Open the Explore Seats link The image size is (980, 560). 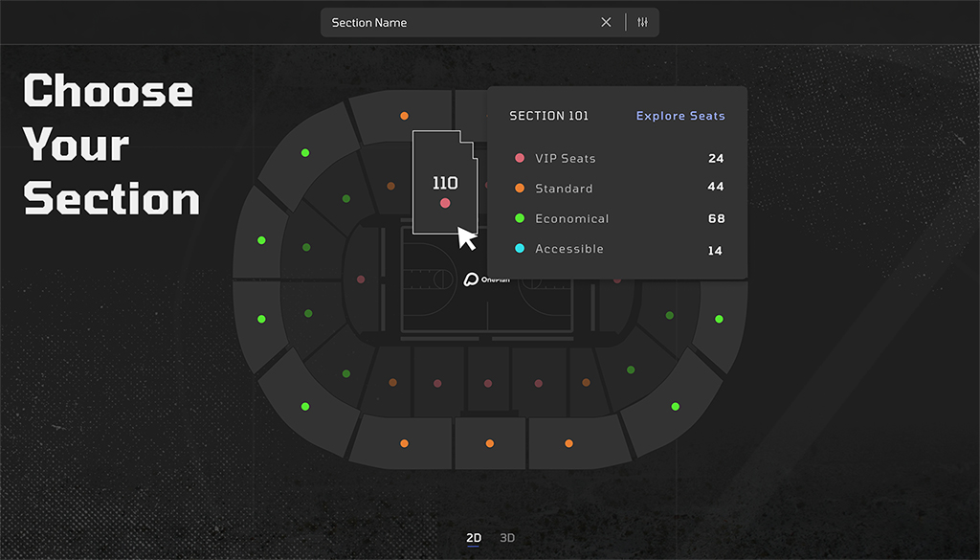(x=680, y=116)
